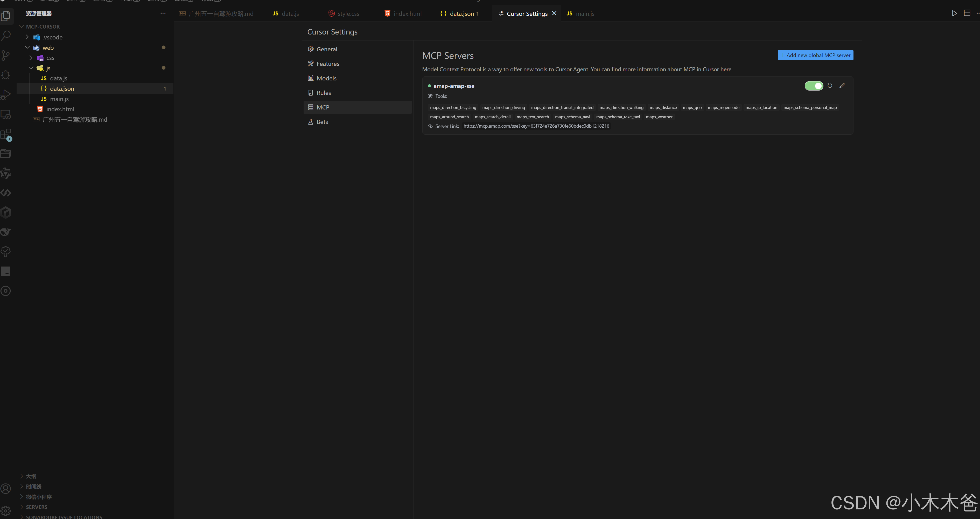Click Add new global MCP server button

click(815, 55)
